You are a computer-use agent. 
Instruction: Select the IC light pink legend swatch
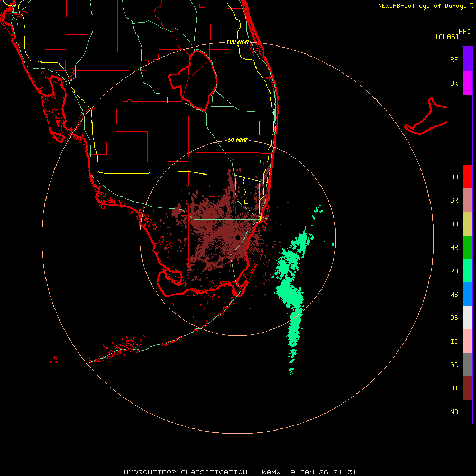pos(467,341)
